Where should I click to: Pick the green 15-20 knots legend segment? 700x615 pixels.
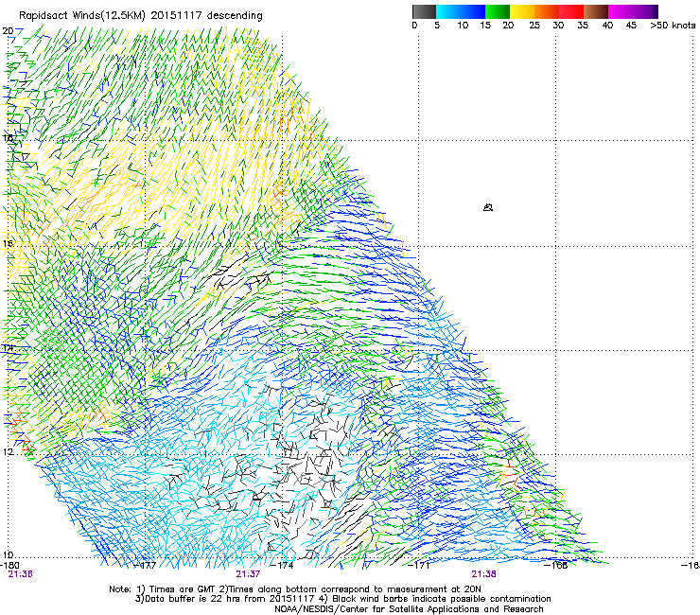click(x=498, y=11)
